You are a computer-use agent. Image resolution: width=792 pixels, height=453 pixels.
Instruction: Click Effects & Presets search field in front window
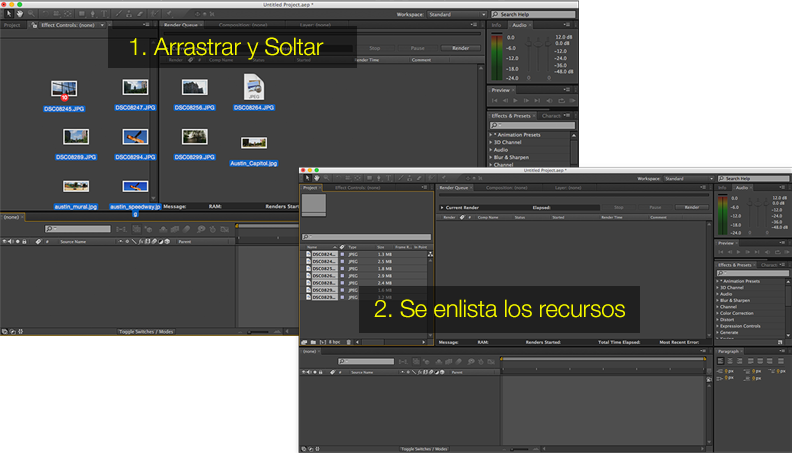coord(753,273)
